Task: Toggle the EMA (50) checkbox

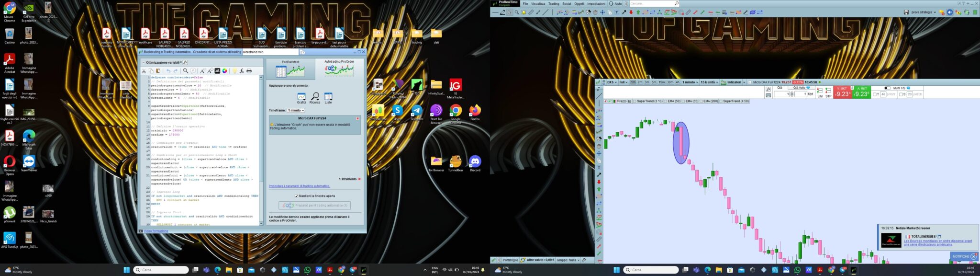Action: [666, 101]
